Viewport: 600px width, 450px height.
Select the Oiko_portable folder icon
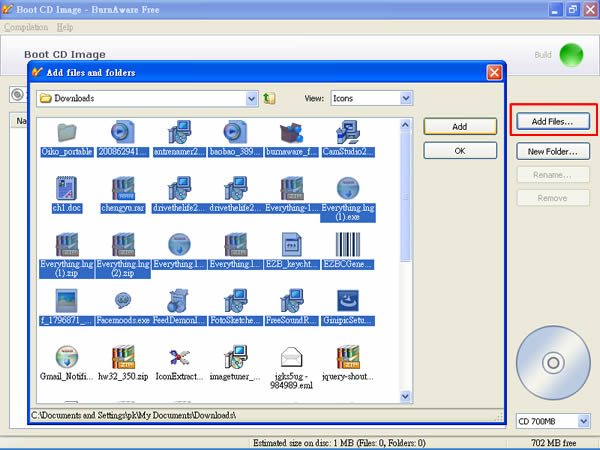coord(67,132)
